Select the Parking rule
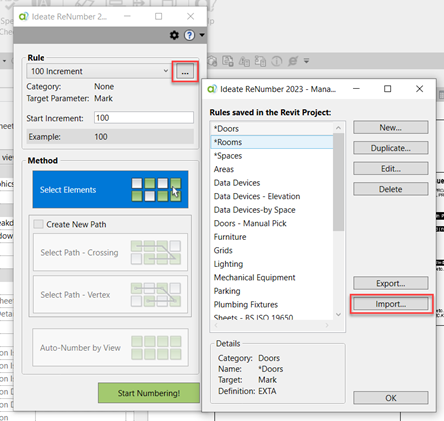Image resolution: width=444 pixels, height=421 pixels. 272,291
